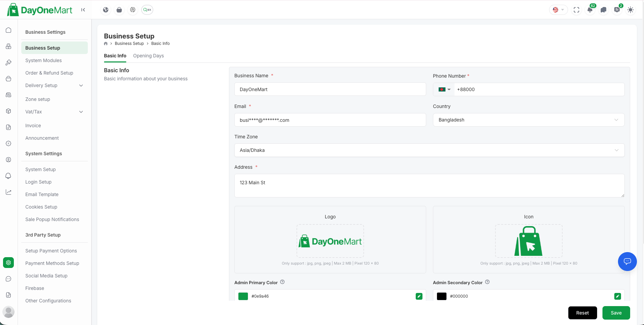Viewport: 644px width, 325px height.
Task: Click the compass icon in left rail
Action: click(x=8, y=143)
